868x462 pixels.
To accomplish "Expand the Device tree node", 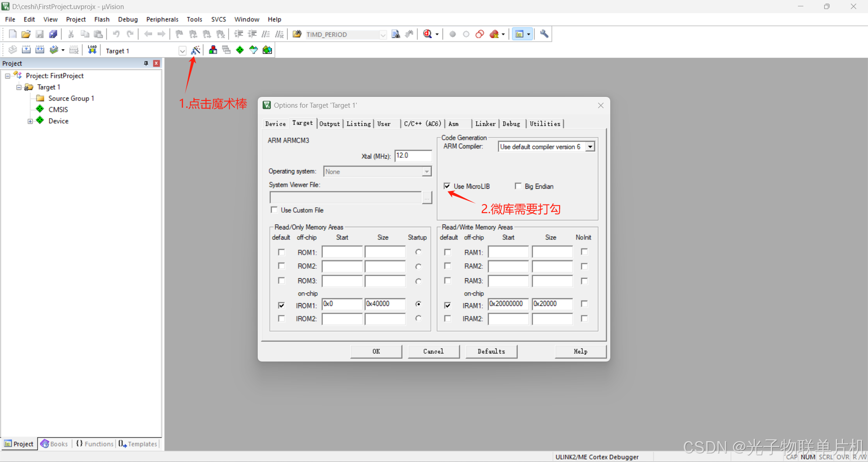I will coord(30,121).
